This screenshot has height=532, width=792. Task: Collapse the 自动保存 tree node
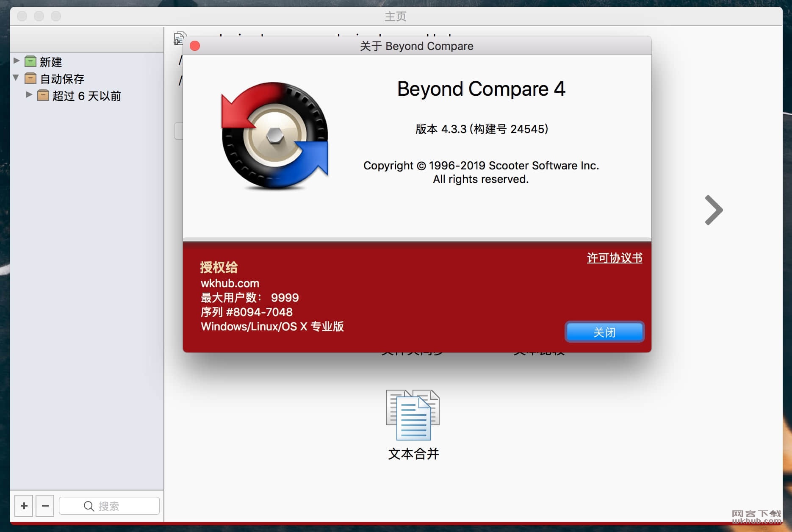coord(16,78)
